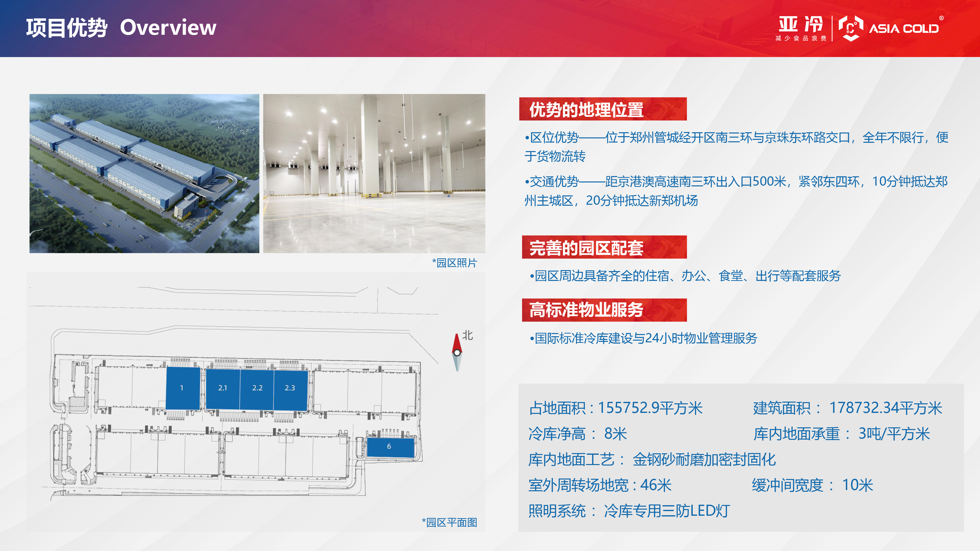Click the 建筑面积 178732.34平方米 text
Screen dimensions: 980x551
point(847,408)
